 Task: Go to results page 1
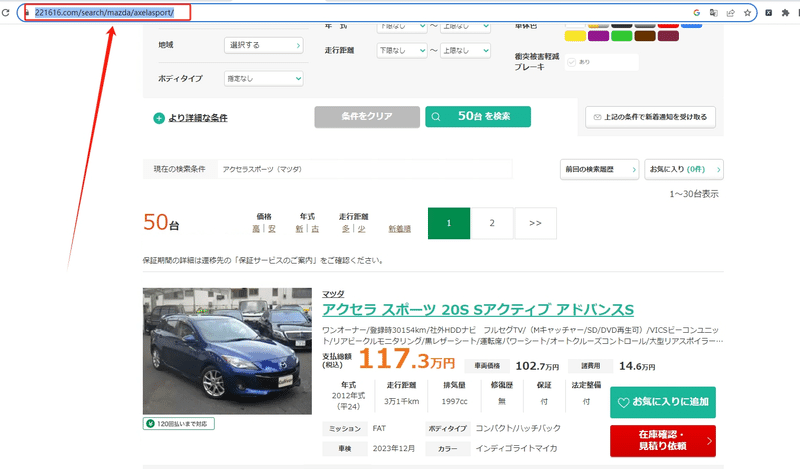(x=449, y=223)
